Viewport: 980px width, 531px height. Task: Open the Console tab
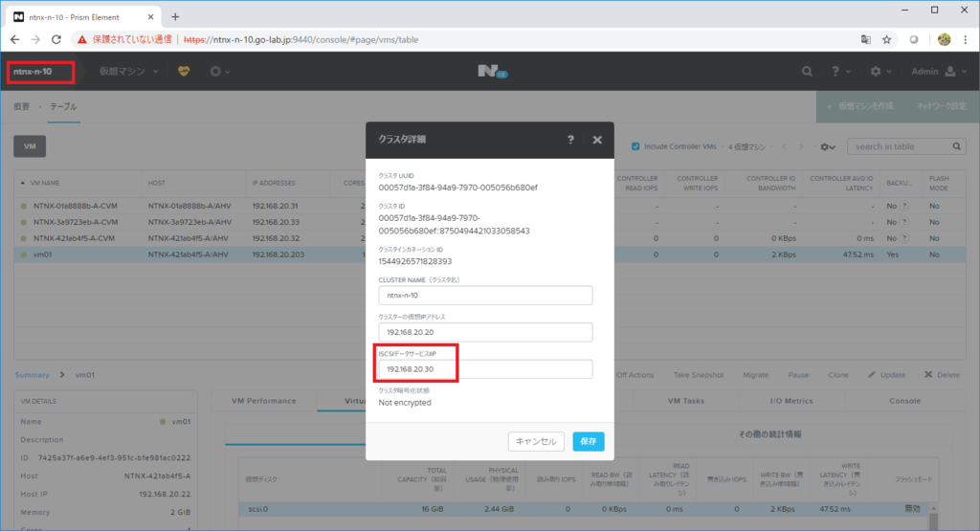click(904, 401)
